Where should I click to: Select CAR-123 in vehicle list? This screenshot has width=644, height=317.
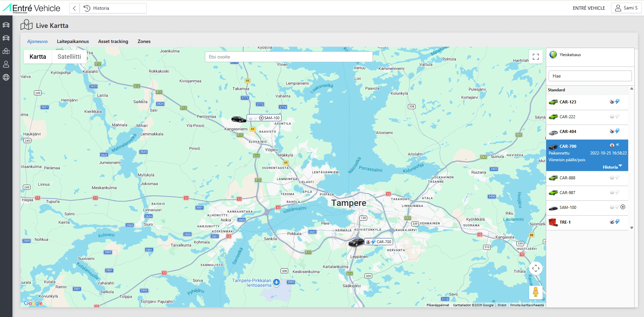587,102
